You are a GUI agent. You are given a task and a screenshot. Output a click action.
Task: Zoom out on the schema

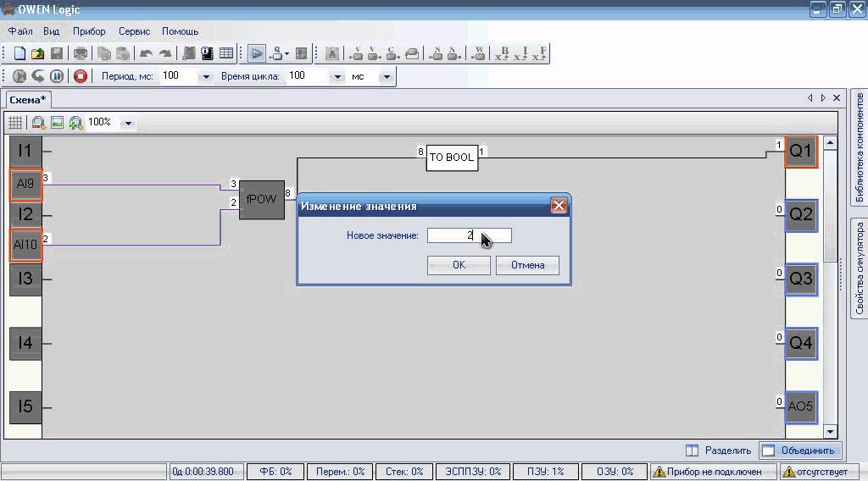click(x=38, y=122)
